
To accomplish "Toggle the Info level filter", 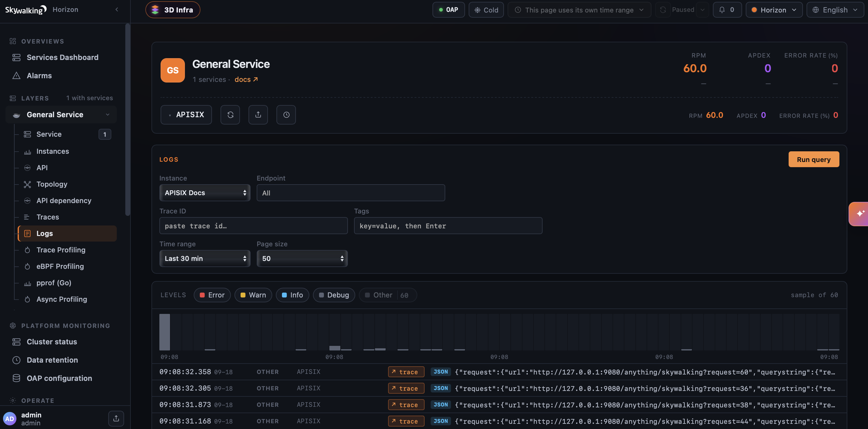I will click(292, 295).
